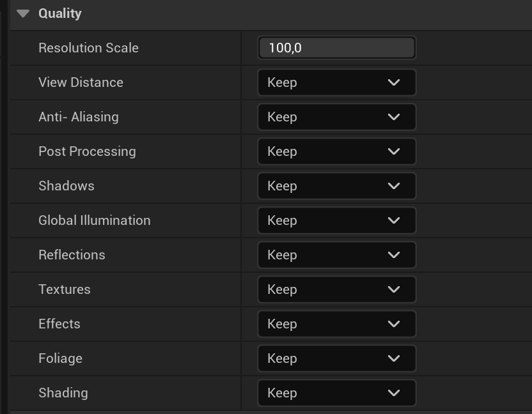Collapse the Quality section triangle

tap(24, 13)
